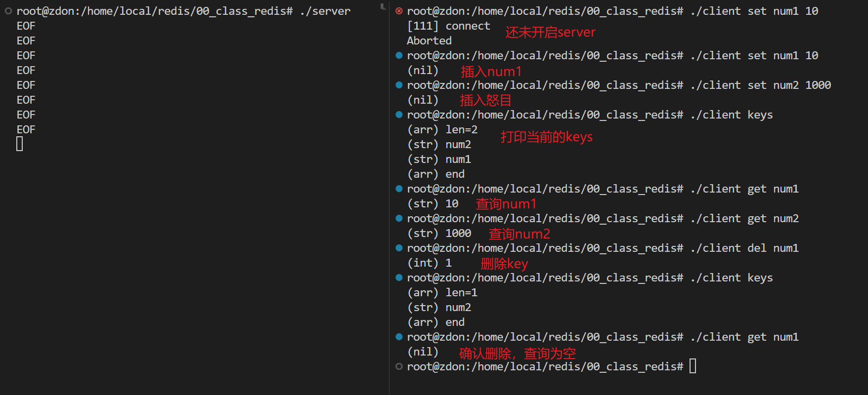Image resolution: width=868 pixels, height=395 pixels.
Task: Click the blue dot beside 'get num2' command
Action: point(399,218)
